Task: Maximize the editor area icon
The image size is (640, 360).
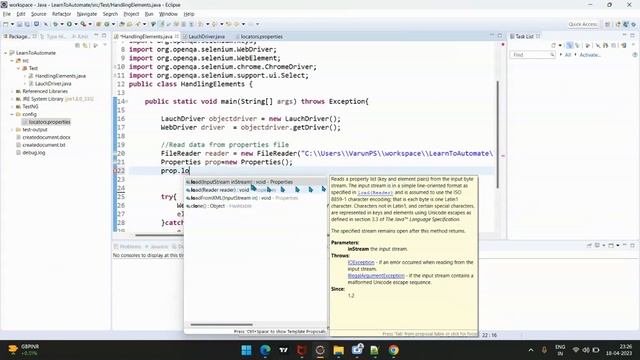Action: tap(500, 36)
